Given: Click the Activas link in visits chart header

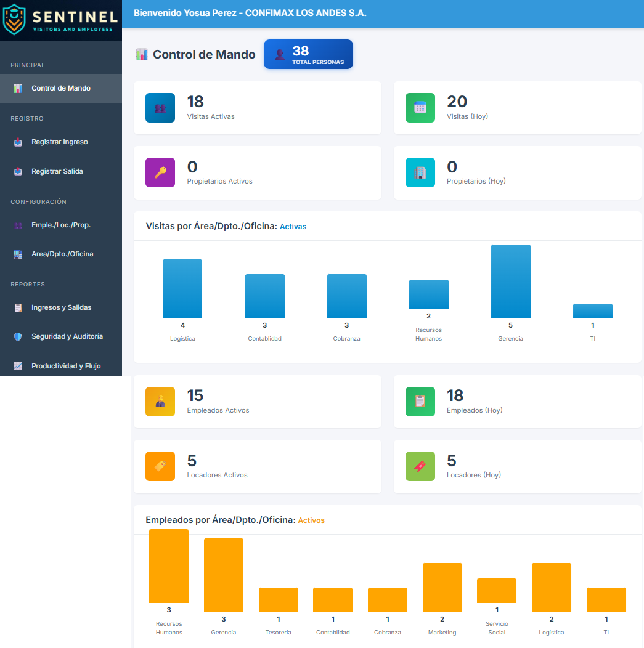Looking at the screenshot, I should 293,226.
